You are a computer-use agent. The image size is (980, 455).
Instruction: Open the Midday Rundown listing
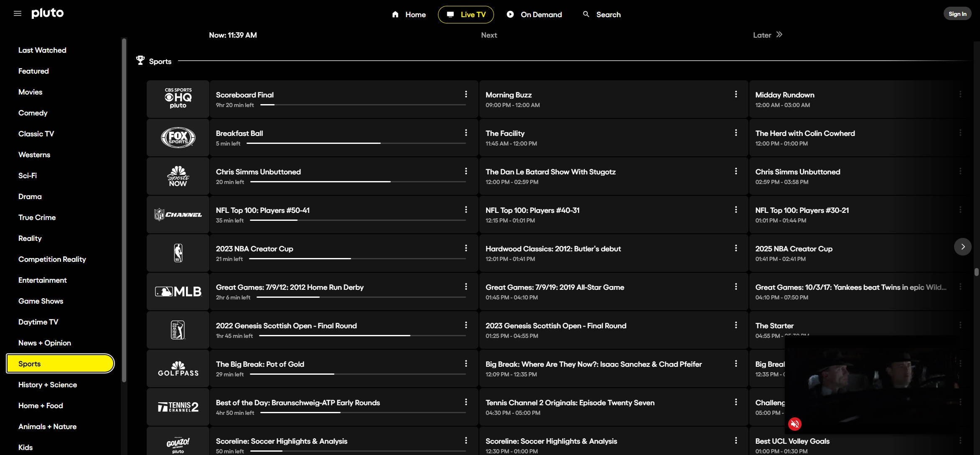pyautogui.click(x=861, y=99)
